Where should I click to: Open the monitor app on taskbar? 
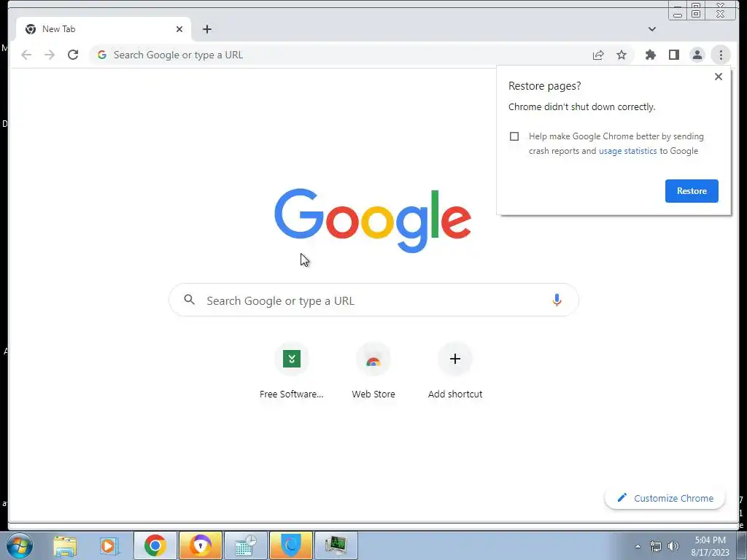coord(336,545)
